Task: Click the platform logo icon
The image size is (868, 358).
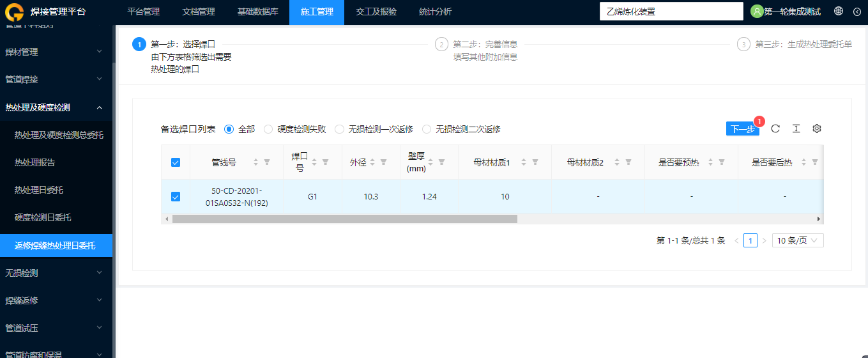Action: pyautogui.click(x=14, y=12)
